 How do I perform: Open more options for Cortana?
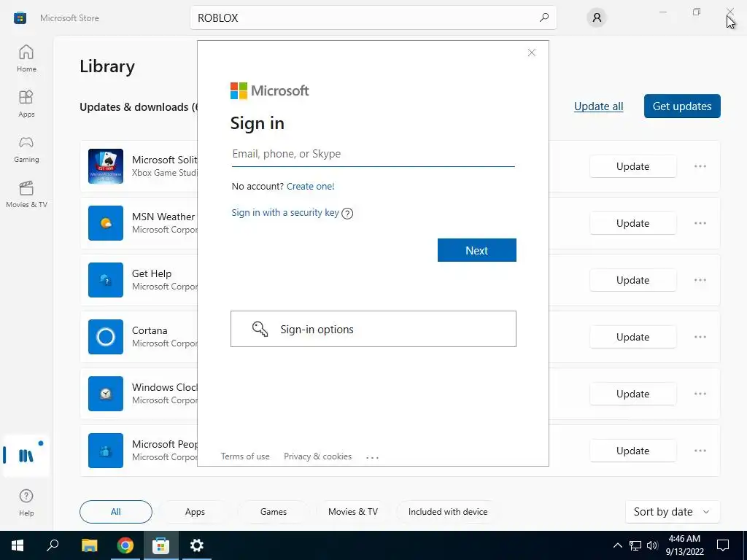coord(700,337)
